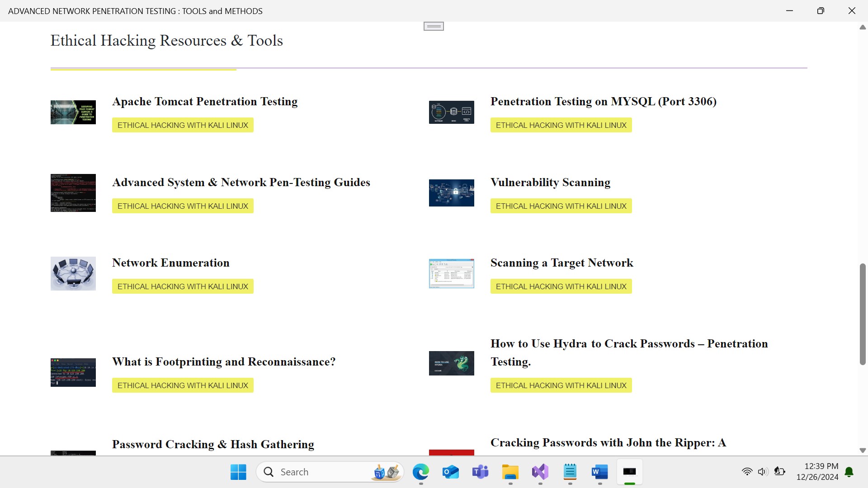Viewport: 868px width, 488px height.
Task: Open Wi-Fi network settings in system tray
Action: 747,472
